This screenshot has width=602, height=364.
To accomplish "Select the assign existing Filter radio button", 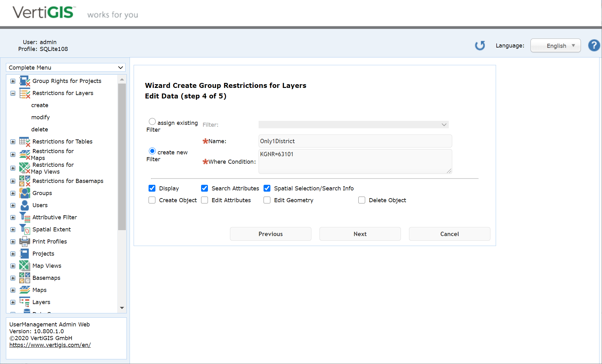I will click(x=152, y=121).
